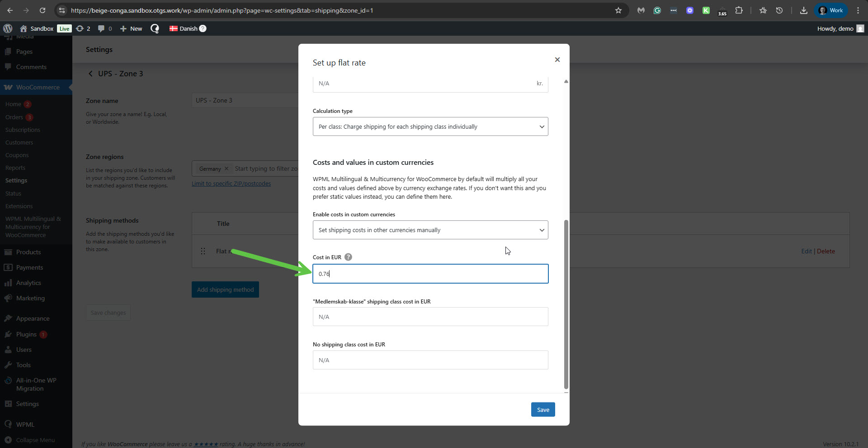
Task: Open the Calculation type dropdown
Action: click(x=430, y=126)
